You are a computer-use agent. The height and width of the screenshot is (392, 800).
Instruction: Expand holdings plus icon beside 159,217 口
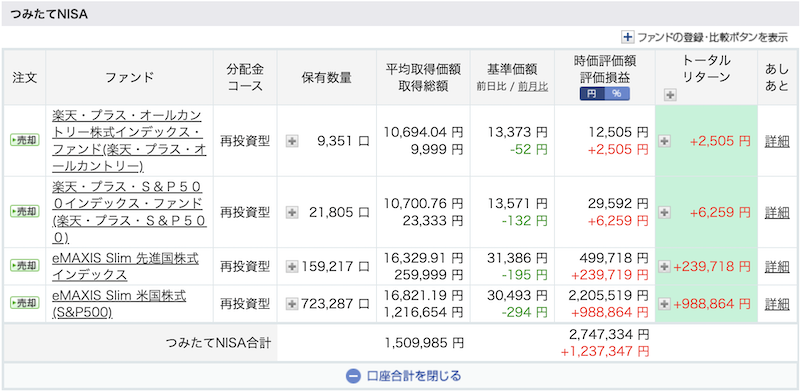tap(292, 266)
